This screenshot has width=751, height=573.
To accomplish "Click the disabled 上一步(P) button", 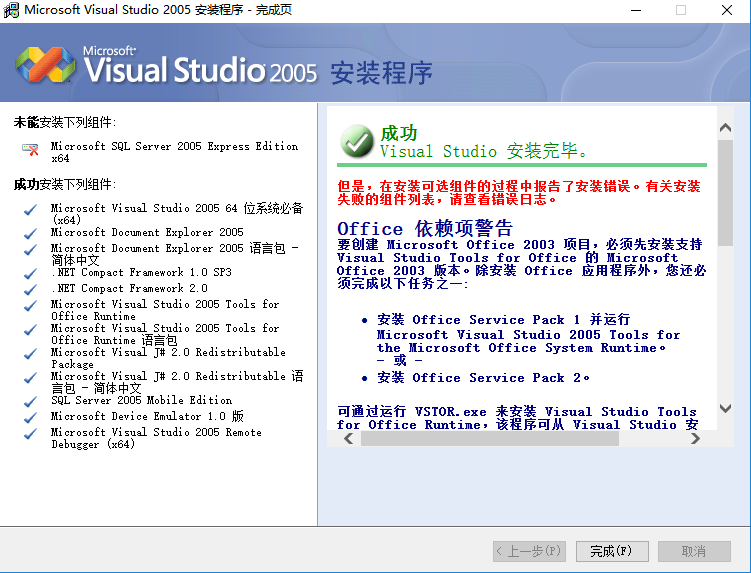I will click(x=530, y=551).
